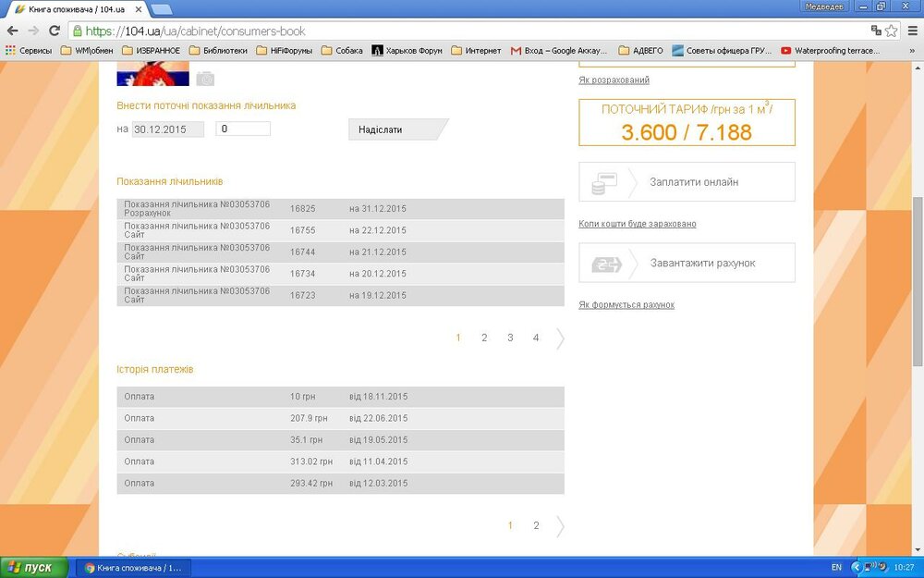Go to next page of payment history

point(560,526)
